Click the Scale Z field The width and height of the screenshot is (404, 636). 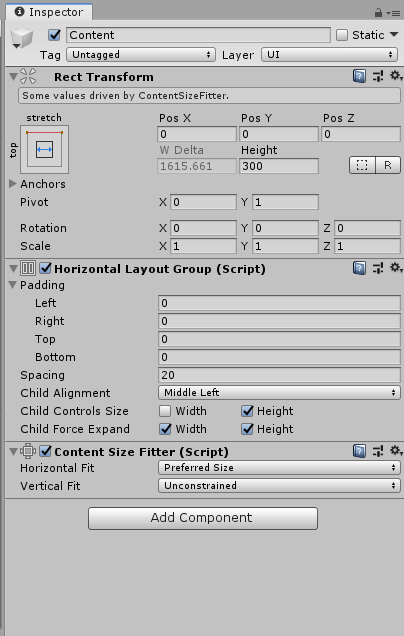[367, 246]
